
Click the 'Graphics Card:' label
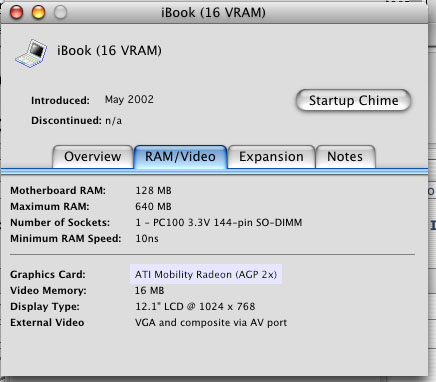[x=48, y=274]
